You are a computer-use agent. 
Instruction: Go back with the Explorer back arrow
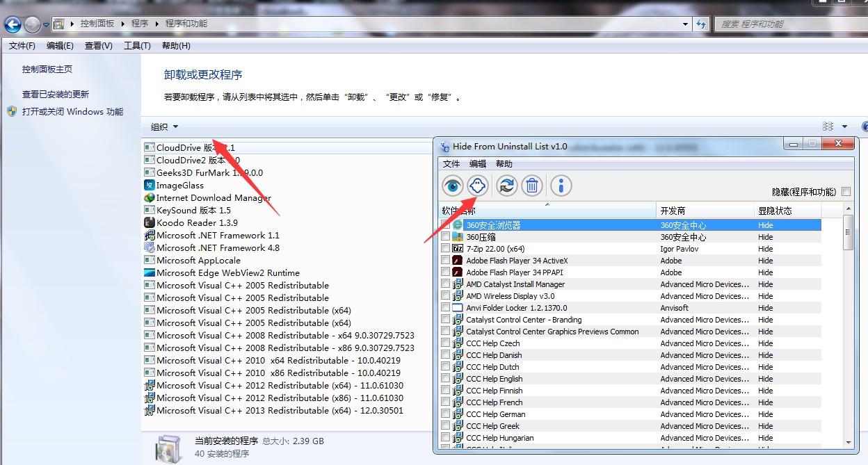tap(13, 25)
